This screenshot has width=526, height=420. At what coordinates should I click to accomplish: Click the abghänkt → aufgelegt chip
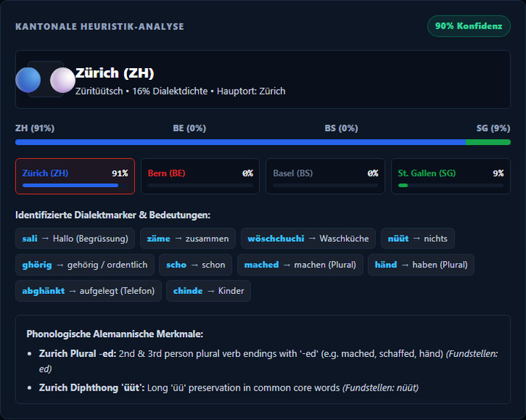[88, 291]
